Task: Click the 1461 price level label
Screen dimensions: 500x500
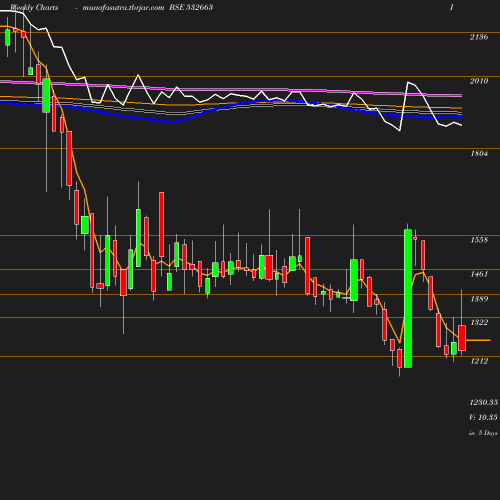Action: (x=479, y=274)
